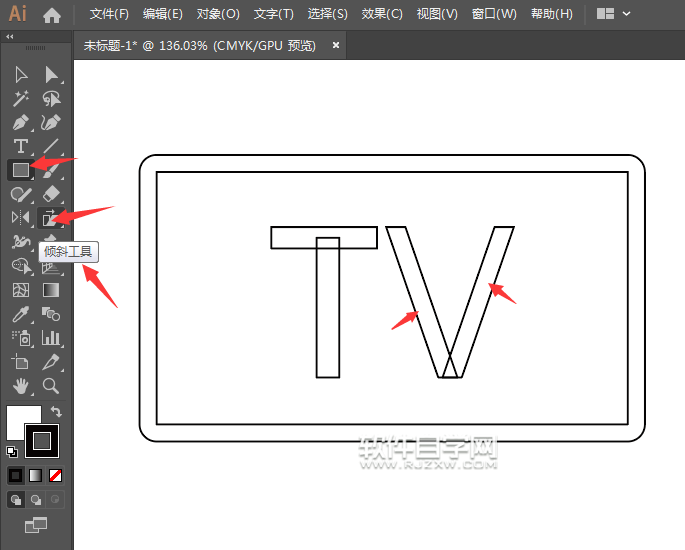
Task: Choose the Eraser tool
Action: pos(51,194)
